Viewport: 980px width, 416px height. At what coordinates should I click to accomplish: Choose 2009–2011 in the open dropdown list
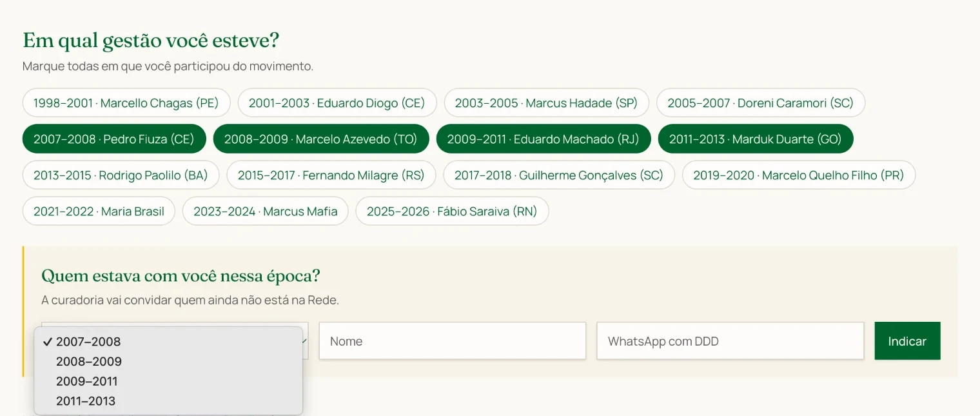(168, 381)
